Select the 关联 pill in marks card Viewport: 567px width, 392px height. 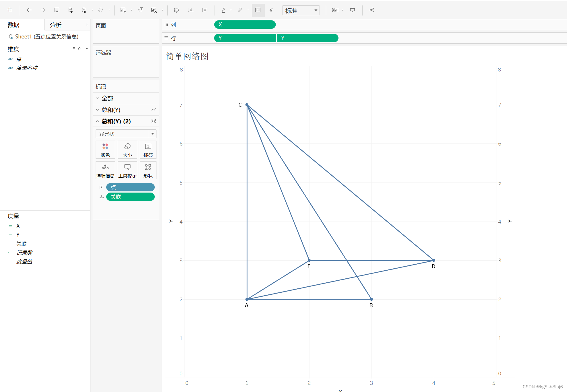130,197
